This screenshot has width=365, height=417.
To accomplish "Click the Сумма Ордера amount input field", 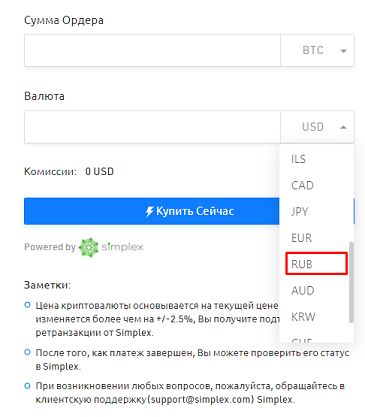I will [x=152, y=50].
